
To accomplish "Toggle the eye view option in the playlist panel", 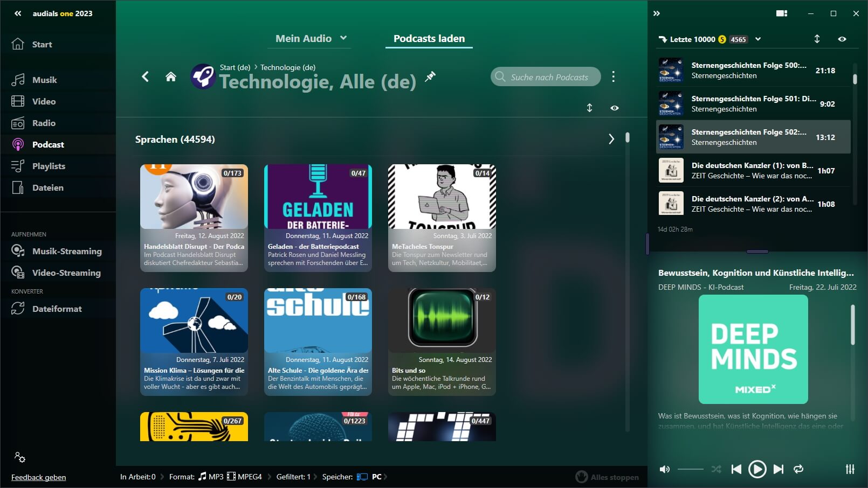I will [x=842, y=39].
